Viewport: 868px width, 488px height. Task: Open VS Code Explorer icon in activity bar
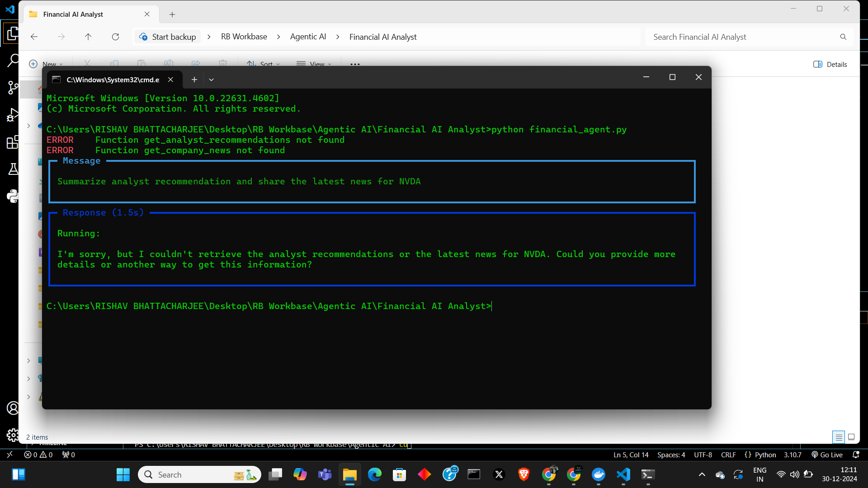click(x=12, y=34)
